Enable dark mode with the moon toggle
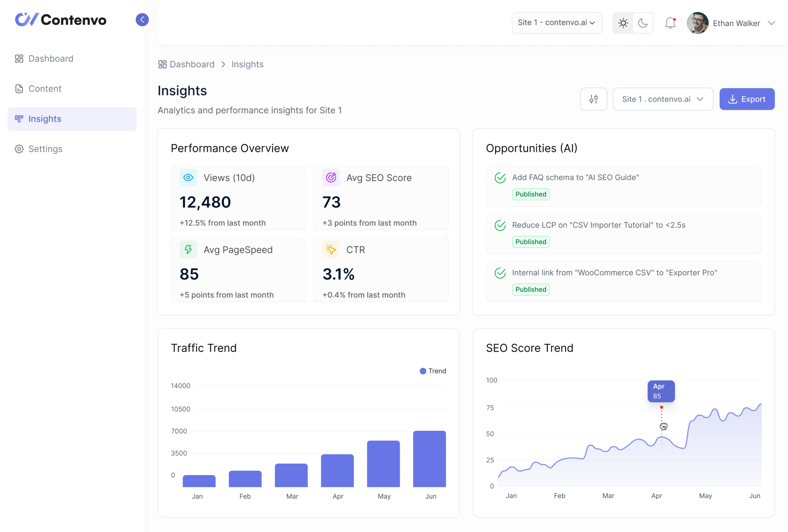This screenshot has height=532, width=788. (642, 23)
